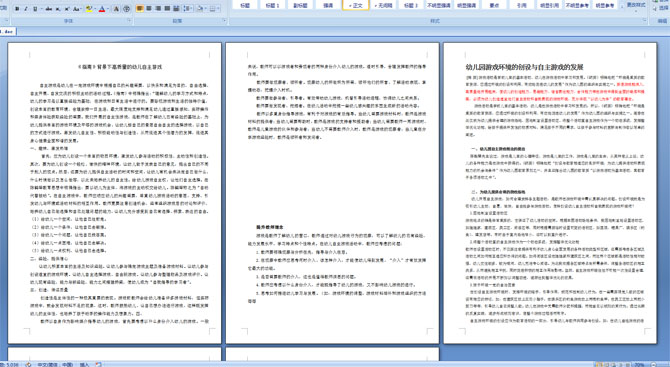The width and height of the screenshot is (670, 367).
Task: Switch to the .doc document tab
Action: [8, 31]
